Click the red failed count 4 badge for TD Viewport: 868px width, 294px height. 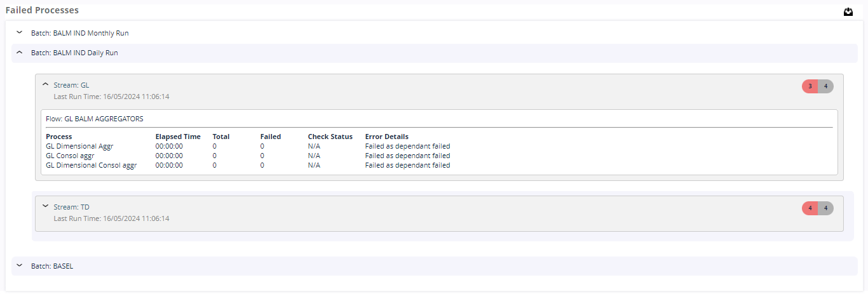click(x=810, y=208)
